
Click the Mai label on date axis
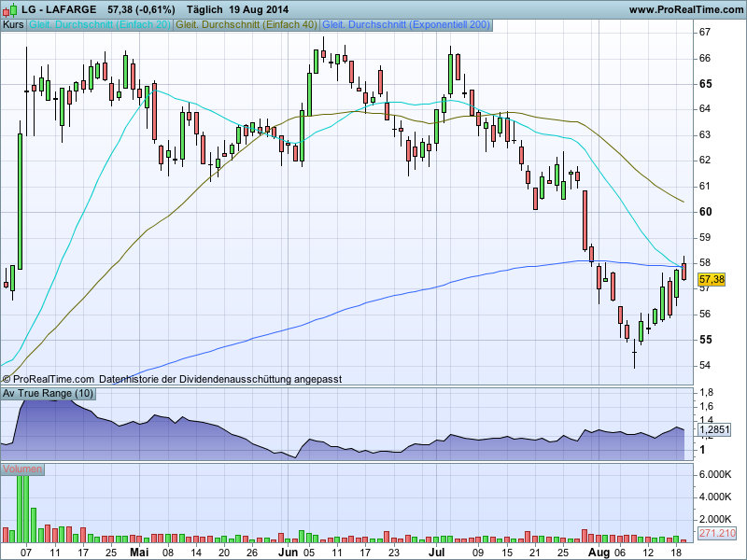pos(139,552)
